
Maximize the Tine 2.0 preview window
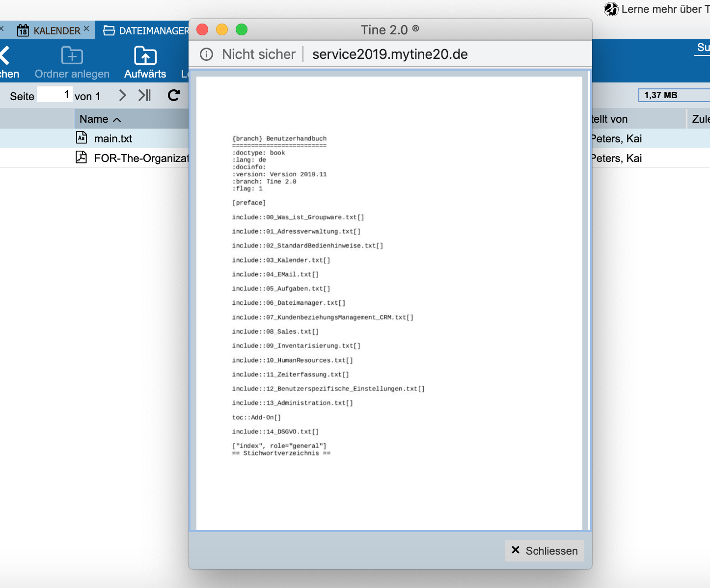[x=242, y=29]
